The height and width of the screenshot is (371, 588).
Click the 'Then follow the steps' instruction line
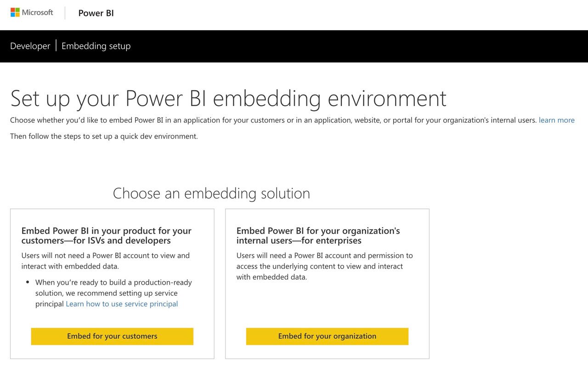tap(104, 136)
